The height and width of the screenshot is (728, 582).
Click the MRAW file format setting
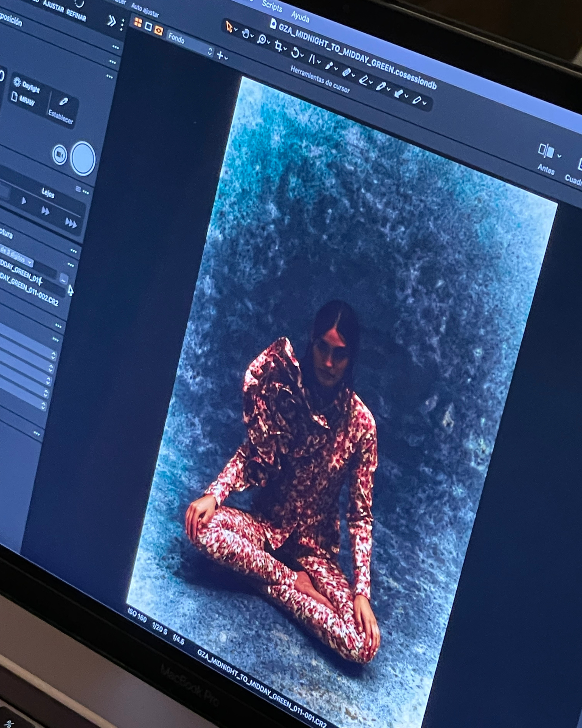(x=23, y=99)
